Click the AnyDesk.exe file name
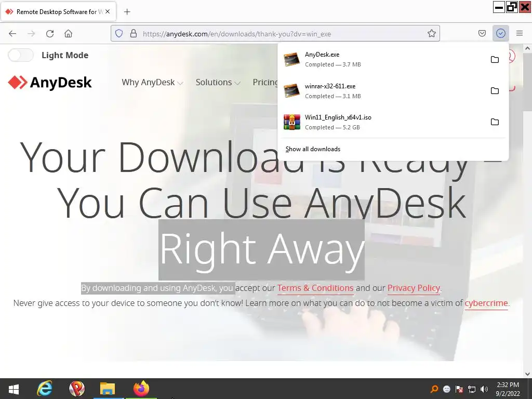Image resolution: width=532 pixels, height=399 pixels. point(322,54)
